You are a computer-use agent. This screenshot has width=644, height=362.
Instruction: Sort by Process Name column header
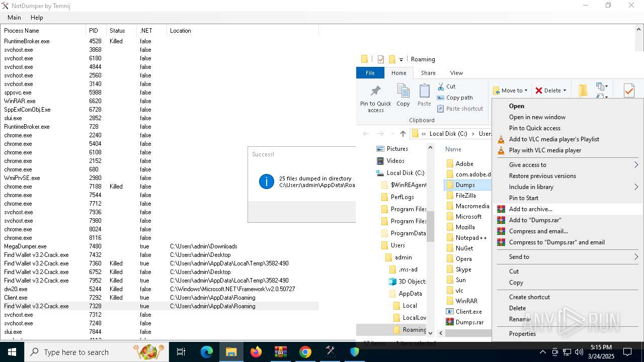pyautogui.click(x=43, y=31)
